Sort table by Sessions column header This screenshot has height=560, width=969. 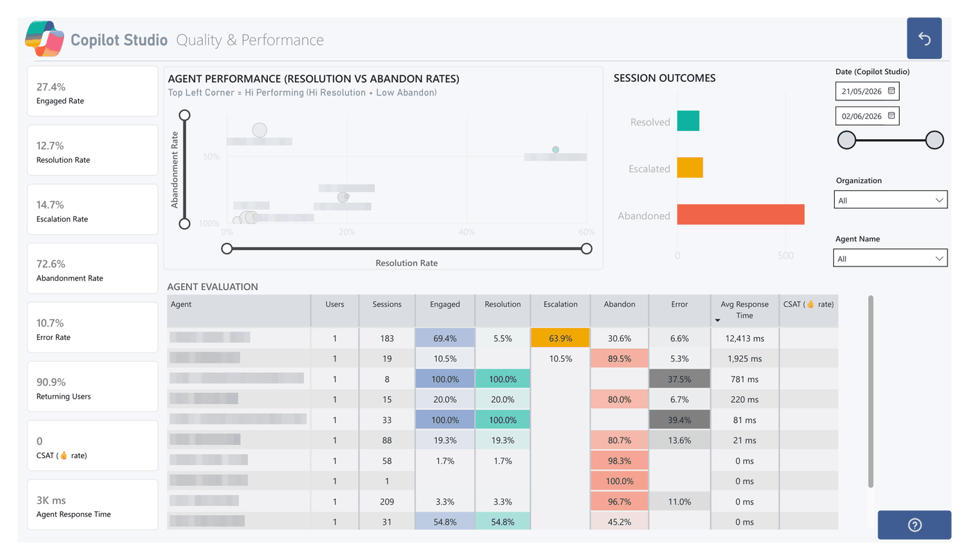[x=387, y=311]
